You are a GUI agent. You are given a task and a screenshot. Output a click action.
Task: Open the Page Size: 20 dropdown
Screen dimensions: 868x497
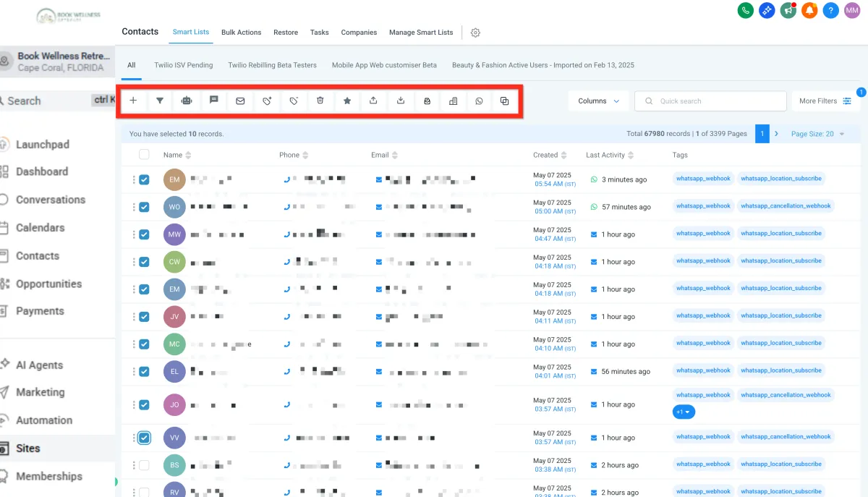coord(817,134)
